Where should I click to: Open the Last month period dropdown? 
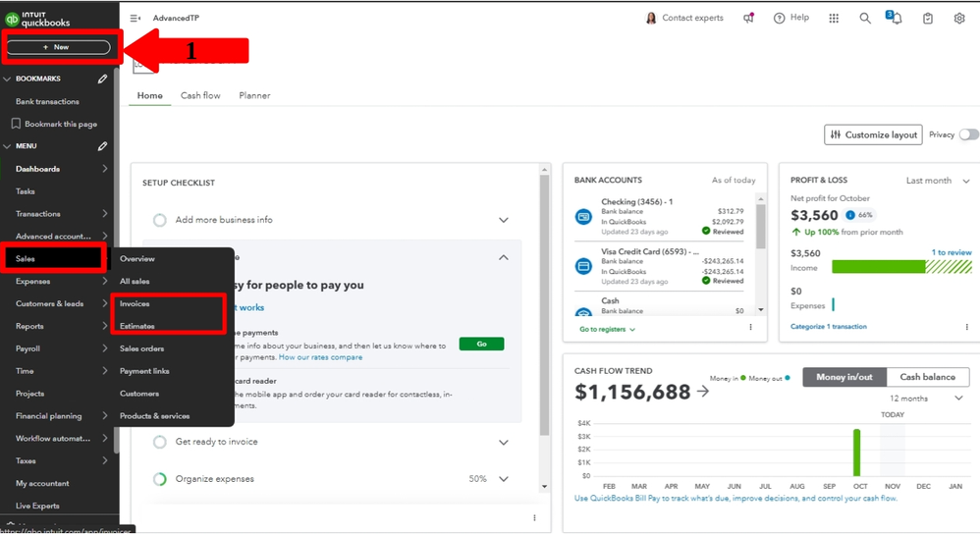(937, 181)
